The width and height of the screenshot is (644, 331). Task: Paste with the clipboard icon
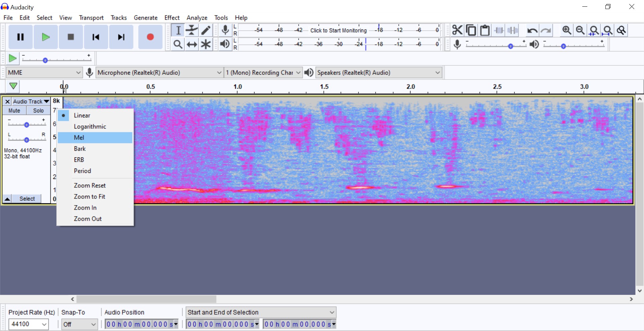tap(485, 30)
